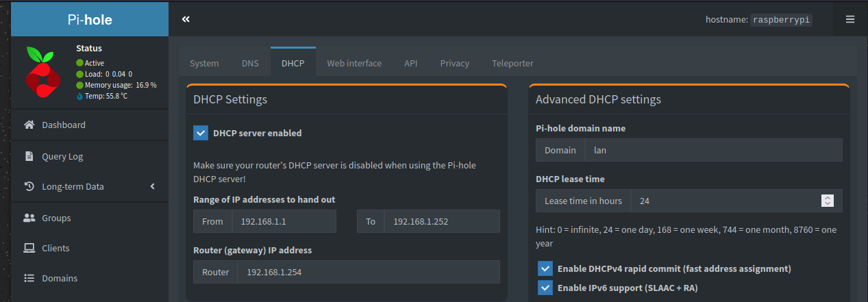Viewport: 868px width, 302px height.
Task: Click the green Active status dot
Action: click(x=79, y=63)
